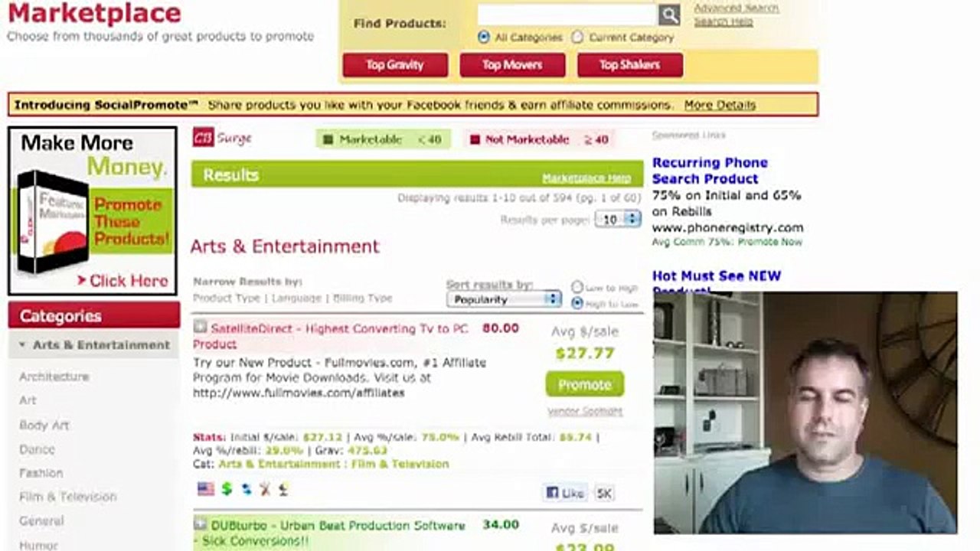Narrow results by Product Type
980x551 pixels.
tap(227, 298)
